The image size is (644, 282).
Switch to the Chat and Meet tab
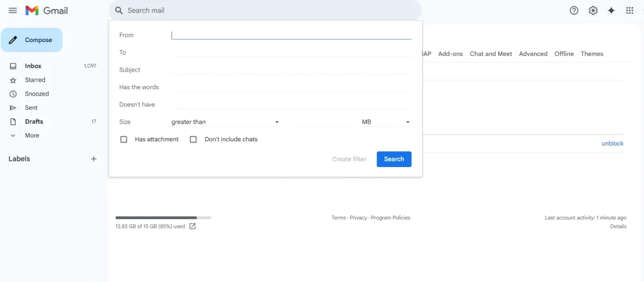point(491,54)
